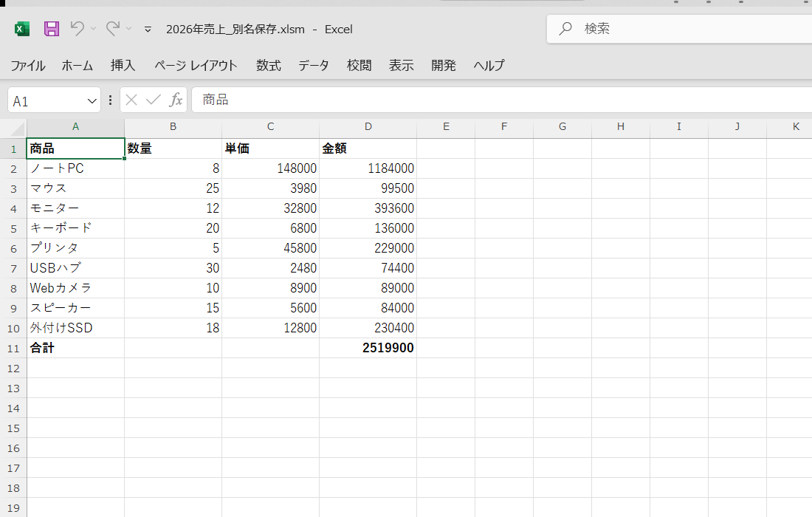Select the 単価 header cell
Image resolution: width=812 pixels, height=517 pixels.
point(270,148)
